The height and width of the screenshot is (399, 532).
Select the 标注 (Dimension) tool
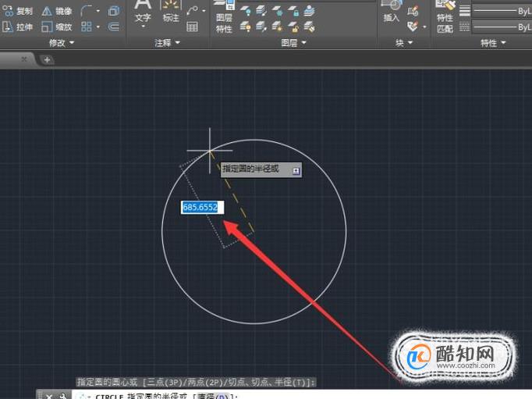[x=171, y=12]
